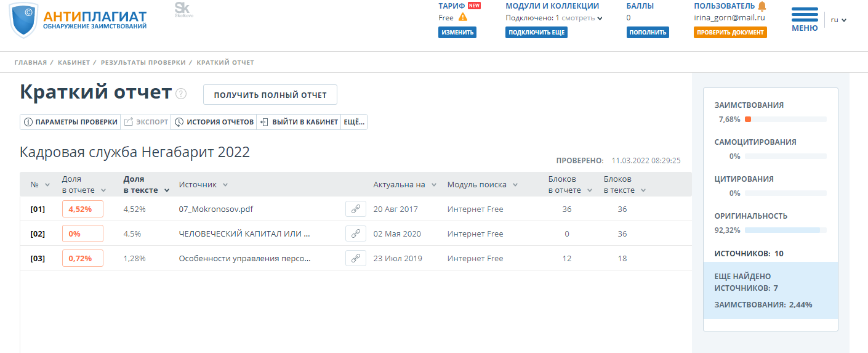This screenshot has height=353, width=868.
Task: Open the Модуль поиска column dropdown
Action: 515,185
